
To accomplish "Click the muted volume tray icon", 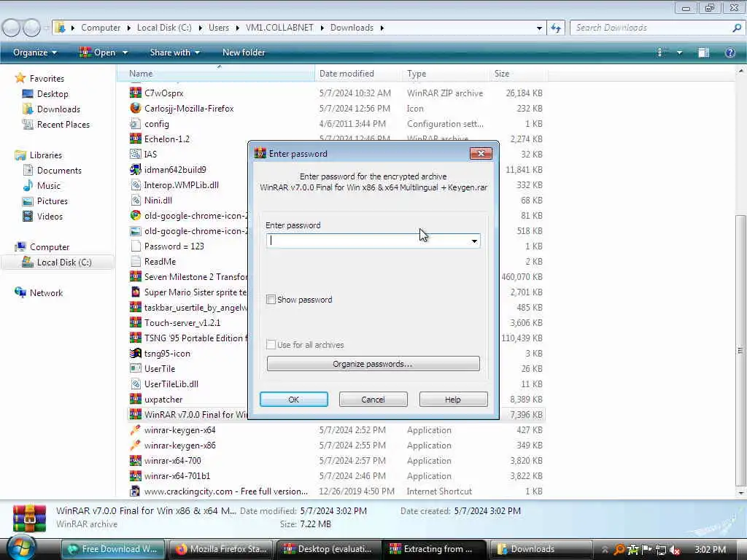I will (x=675, y=550).
